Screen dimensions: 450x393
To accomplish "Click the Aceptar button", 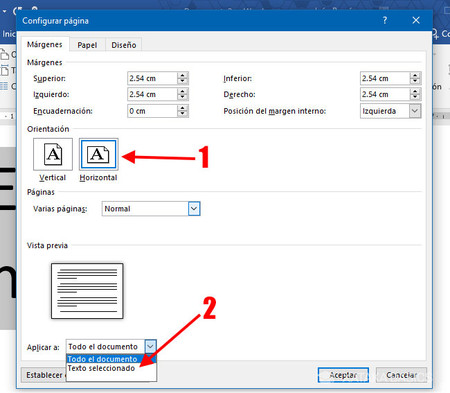I will [x=343, y=375].
